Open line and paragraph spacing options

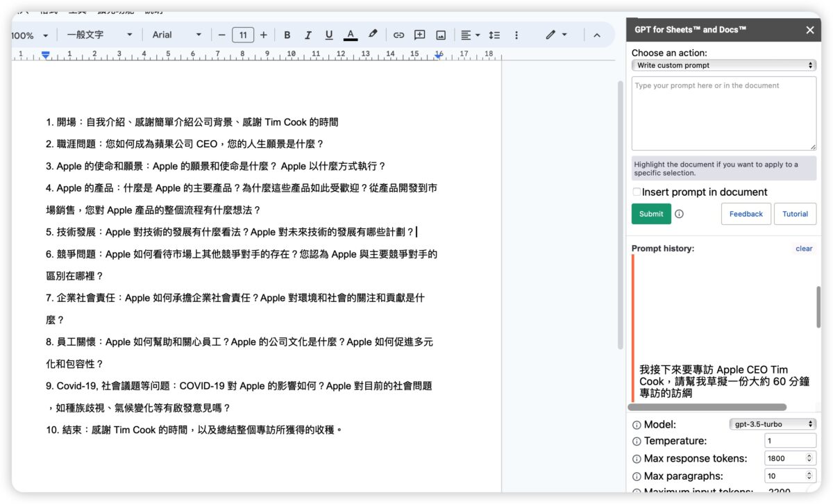click(494, 35)
